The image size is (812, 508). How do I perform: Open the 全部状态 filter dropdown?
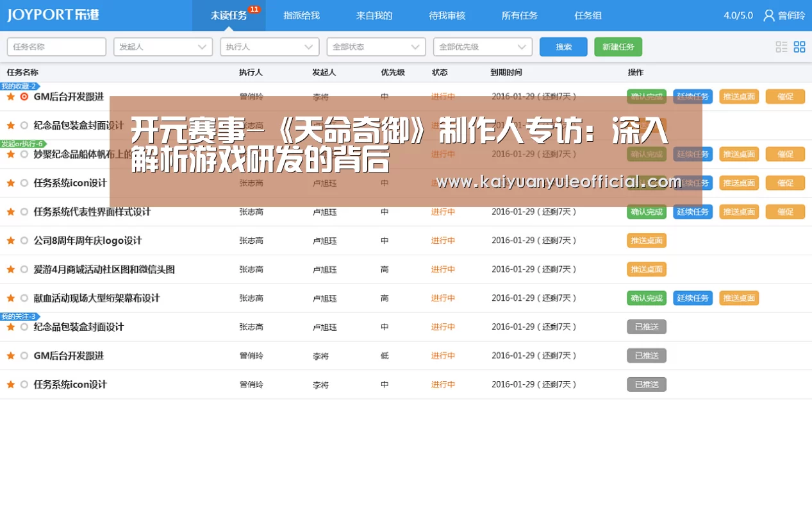376,47
